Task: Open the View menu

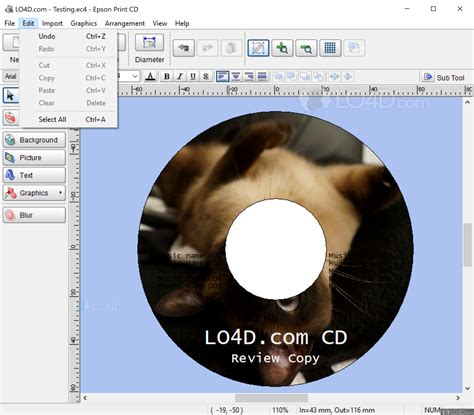Action: (160, 23)
